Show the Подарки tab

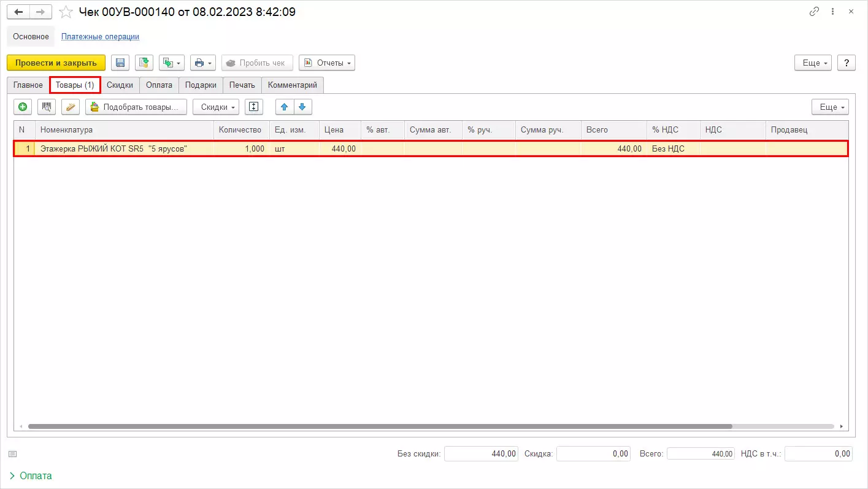(x=201, y=85)
